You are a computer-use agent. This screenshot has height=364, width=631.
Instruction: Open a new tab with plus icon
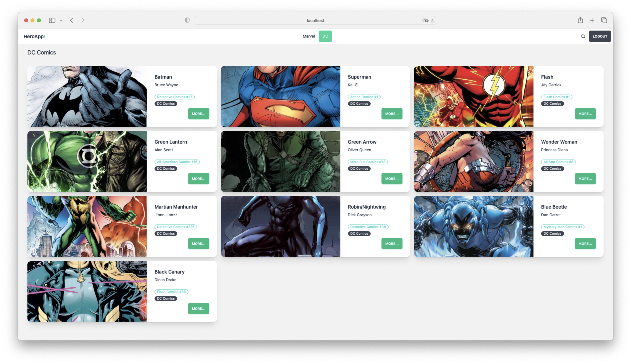pos(592,20)
